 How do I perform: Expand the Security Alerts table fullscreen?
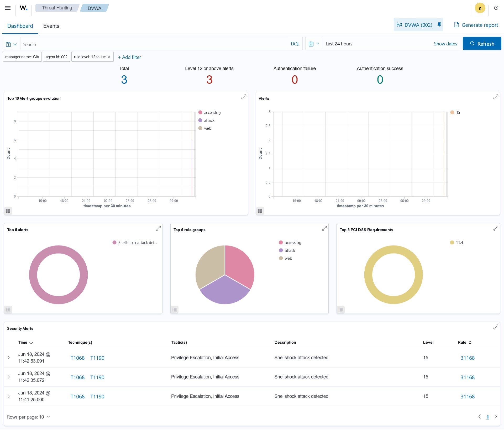pyautogui.click(x=496, y=327)
